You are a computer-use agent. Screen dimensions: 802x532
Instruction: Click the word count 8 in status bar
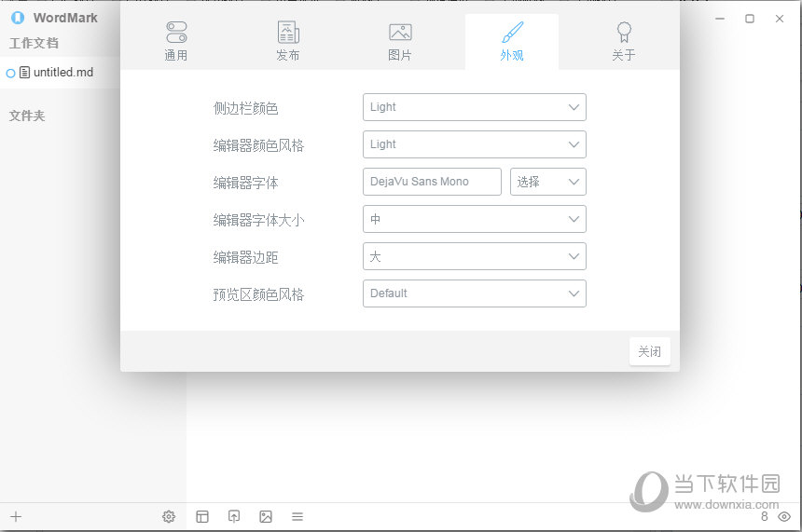click(x=764, y=516)
